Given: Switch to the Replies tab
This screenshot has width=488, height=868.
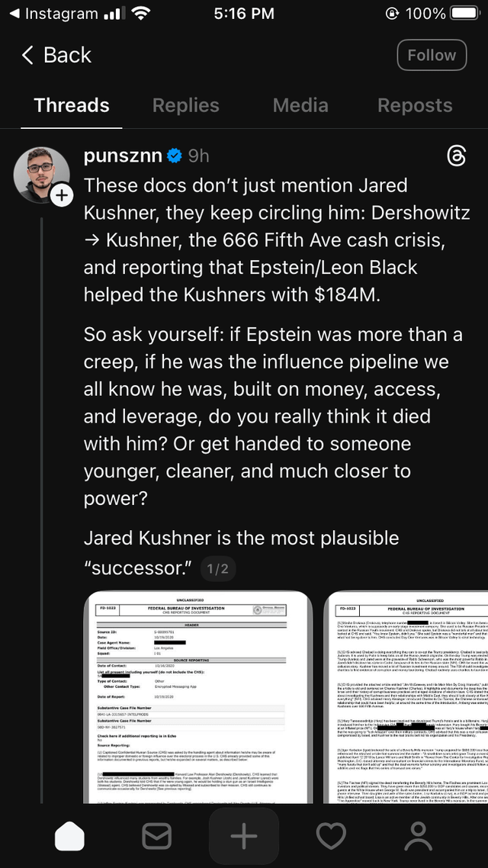Looking at the screenshot, I should 186,105.
